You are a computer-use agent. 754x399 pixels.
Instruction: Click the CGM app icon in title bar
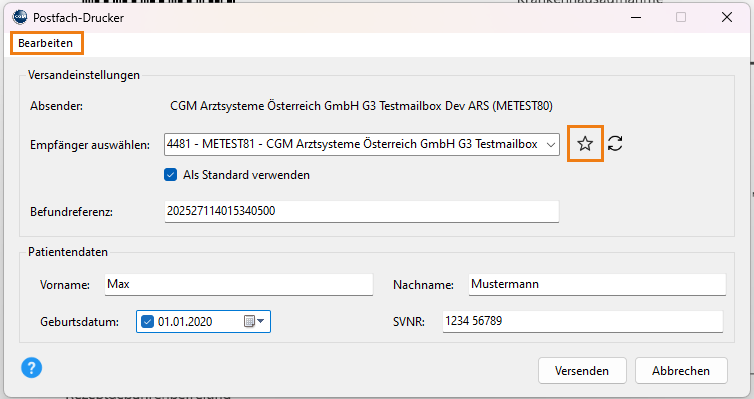coord(20,17)
